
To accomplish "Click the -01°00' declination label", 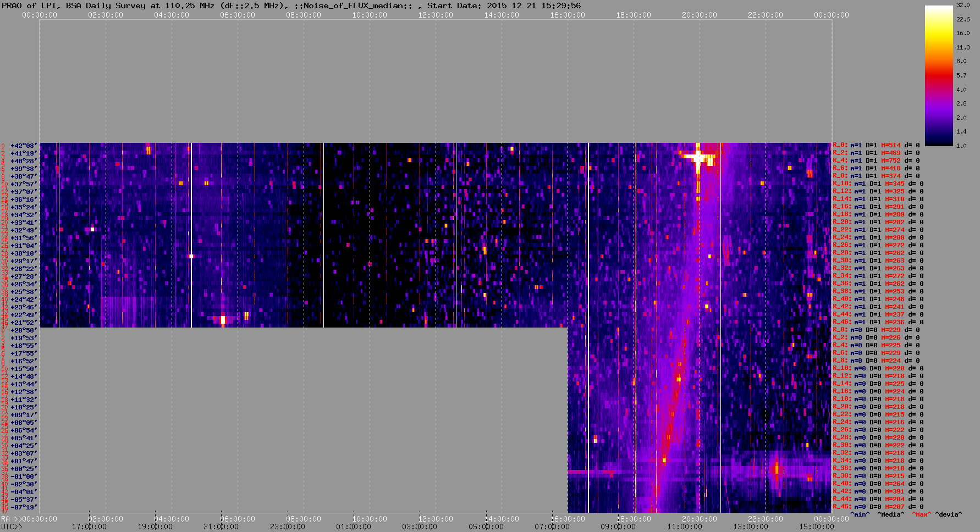I will pyautogui.click(x=24, y=476).
